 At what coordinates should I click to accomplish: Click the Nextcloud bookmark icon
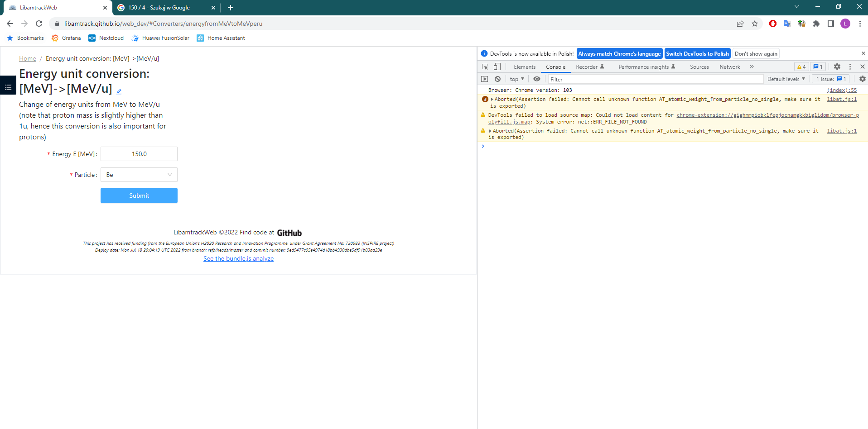[x=92, y=38]
